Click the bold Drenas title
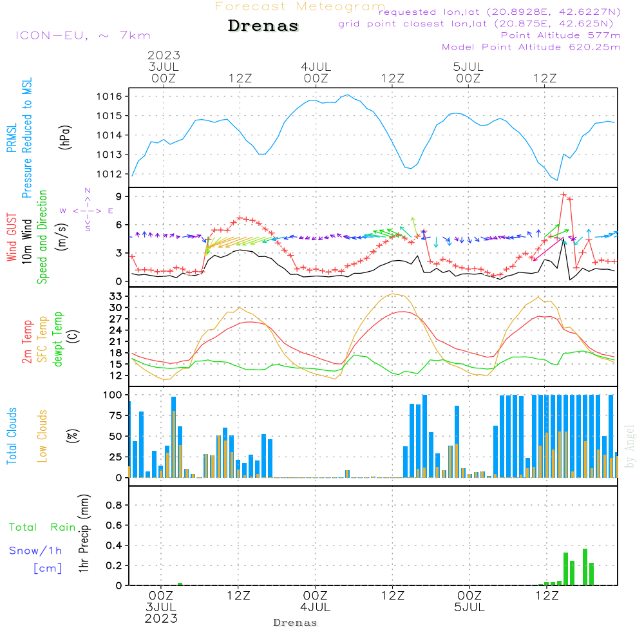Image resolution: width=644 pixels, height=644 pixels. [x=263, y=26]
